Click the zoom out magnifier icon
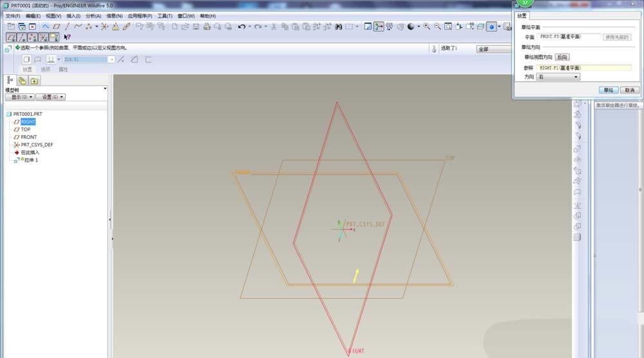Viewport: 644px width, 358px height. click(437, 26)
